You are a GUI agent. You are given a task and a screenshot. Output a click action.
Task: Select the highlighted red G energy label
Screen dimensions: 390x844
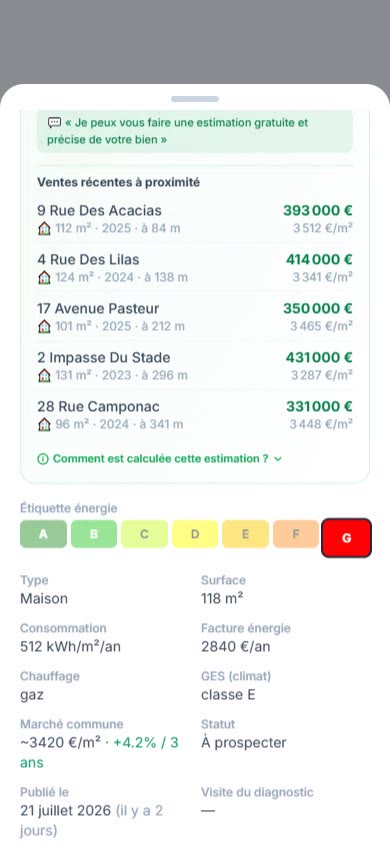pos(346,538)
